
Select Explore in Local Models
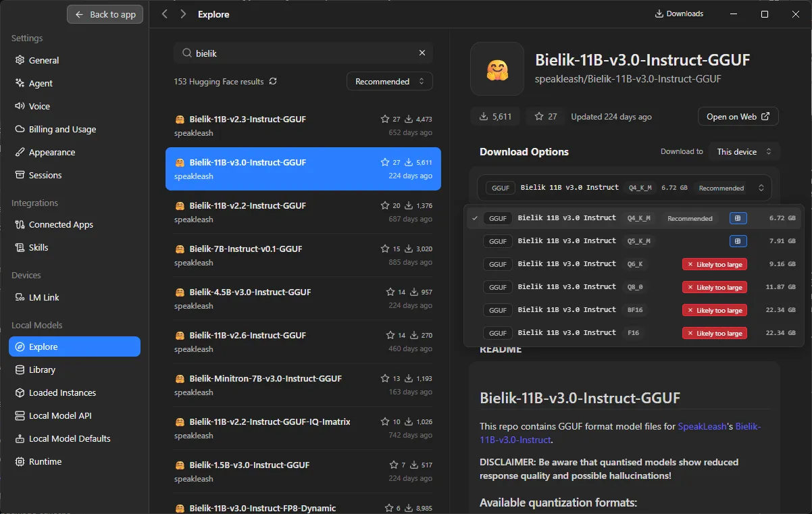pyautogui.click(x=74, y=346)
